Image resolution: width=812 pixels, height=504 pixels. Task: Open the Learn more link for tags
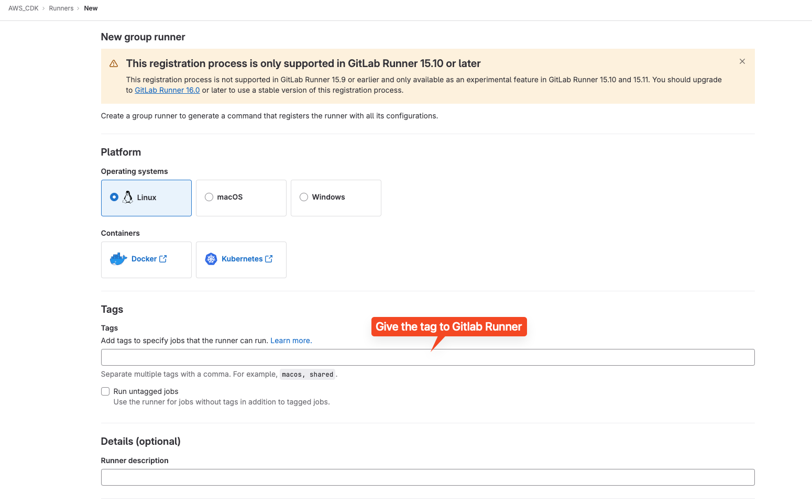pyautogui.click(x=291, y=341)
